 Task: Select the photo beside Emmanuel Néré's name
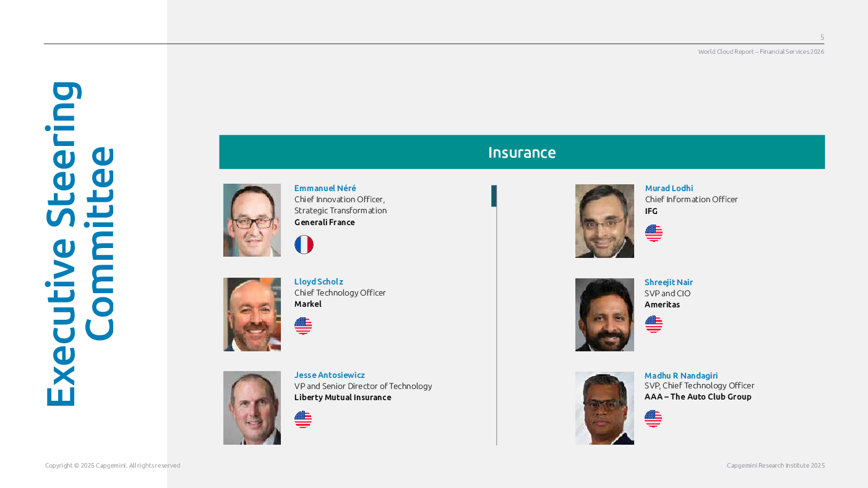[252, 220]
